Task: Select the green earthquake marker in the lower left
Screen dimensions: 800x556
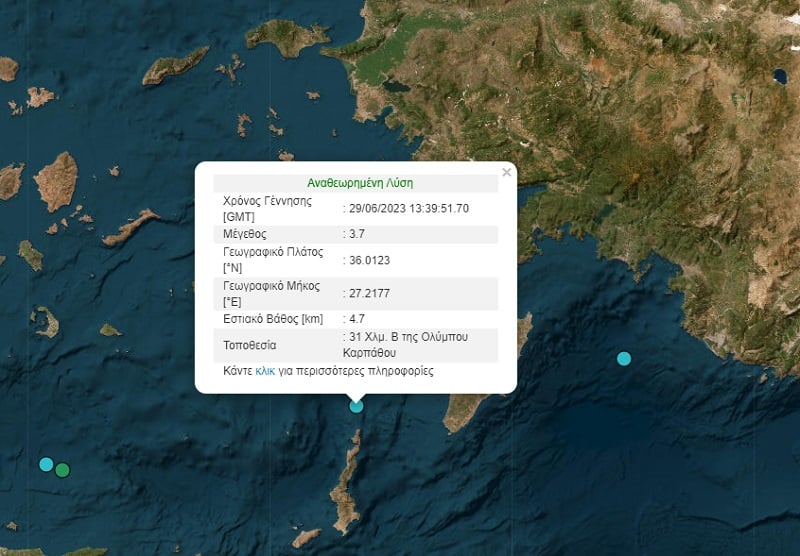Action: (x=62, y=469)
